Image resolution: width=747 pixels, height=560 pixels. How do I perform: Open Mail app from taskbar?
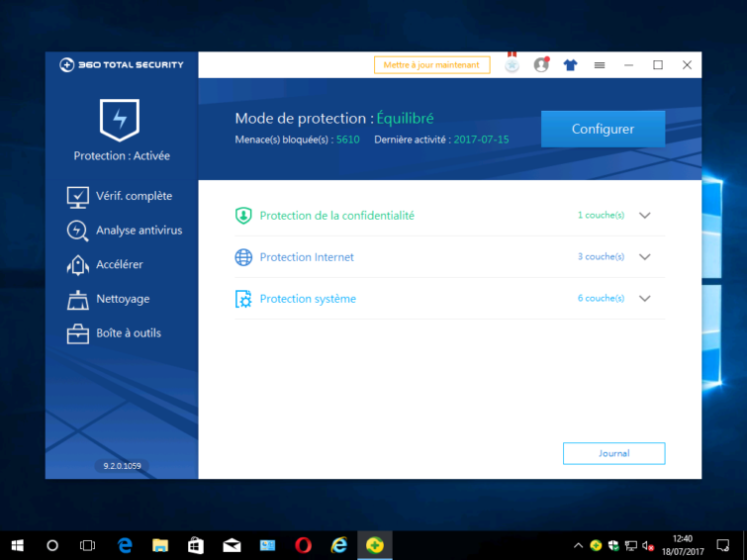232,545
